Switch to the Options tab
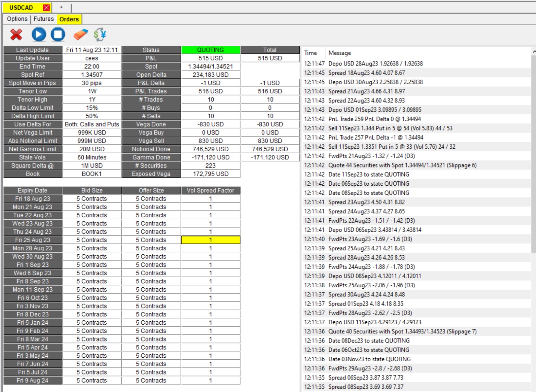Image resolution: width=536 pixels, height=392 pixels. coord(17,19)
